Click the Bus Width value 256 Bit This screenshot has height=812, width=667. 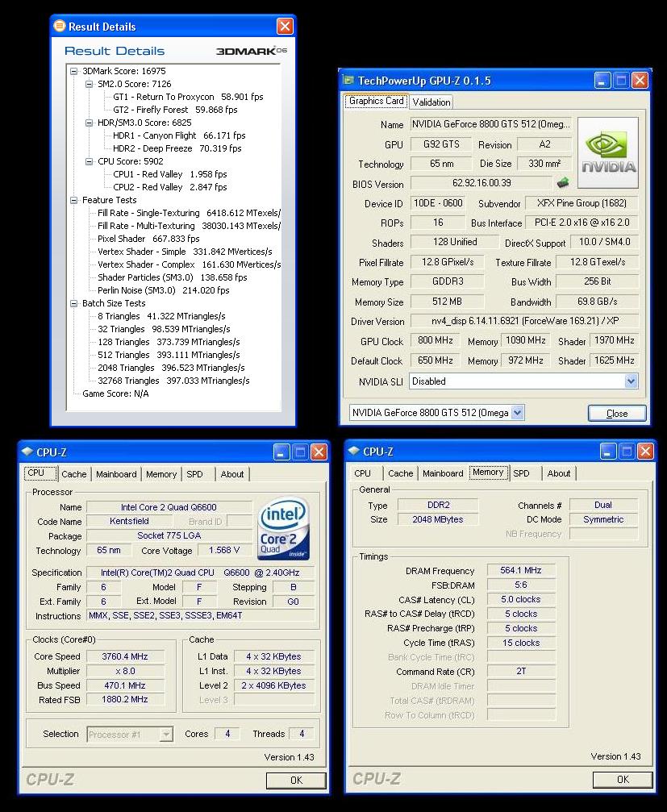pos(597,281)
